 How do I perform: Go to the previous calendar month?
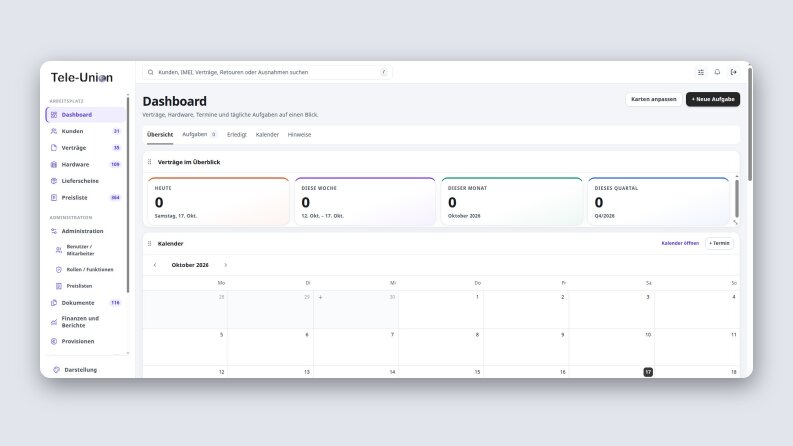point(155,265)
